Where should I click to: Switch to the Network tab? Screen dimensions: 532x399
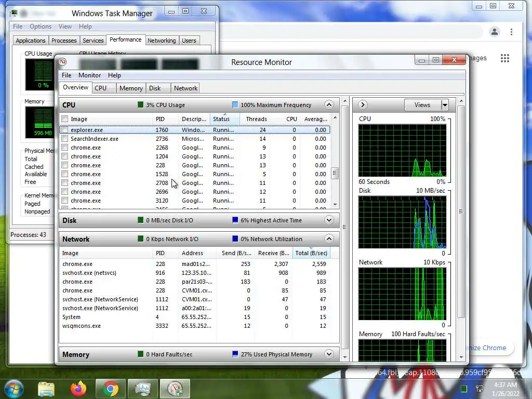[185, 88]
